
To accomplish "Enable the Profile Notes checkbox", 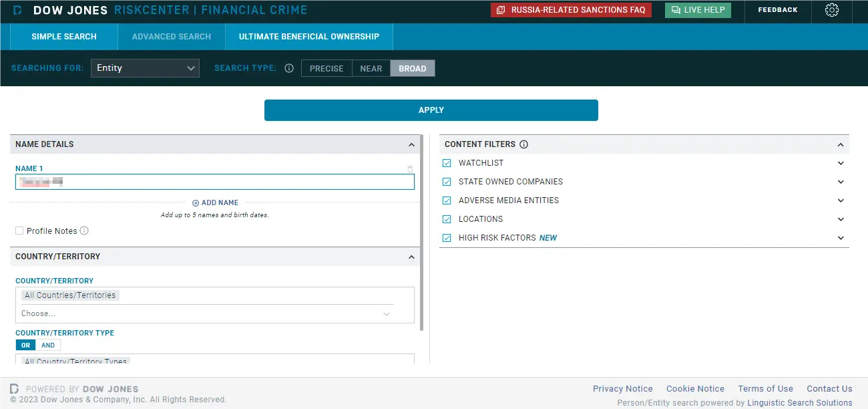I will click(19, 231).
